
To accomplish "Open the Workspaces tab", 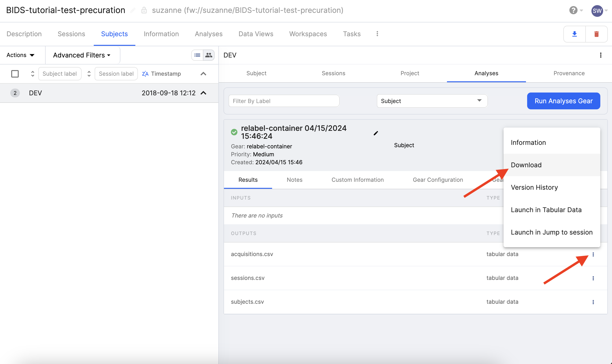I will 308,34.
